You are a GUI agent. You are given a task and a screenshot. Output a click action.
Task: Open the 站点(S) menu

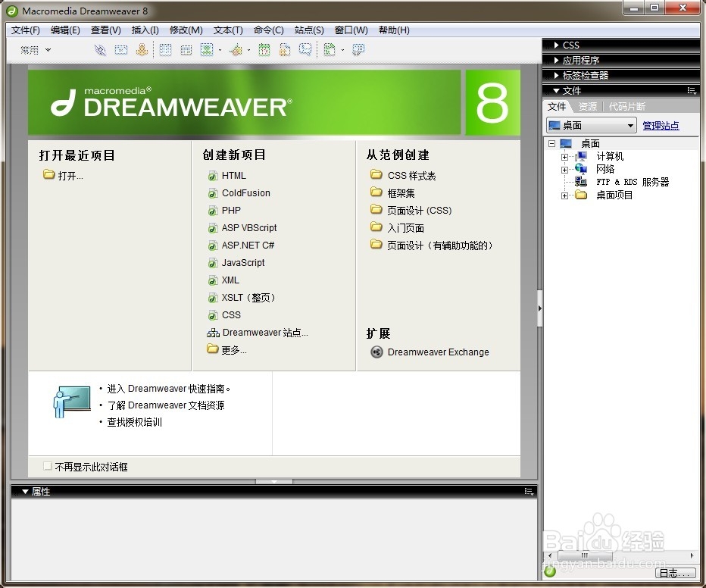(x=309, y=30)
